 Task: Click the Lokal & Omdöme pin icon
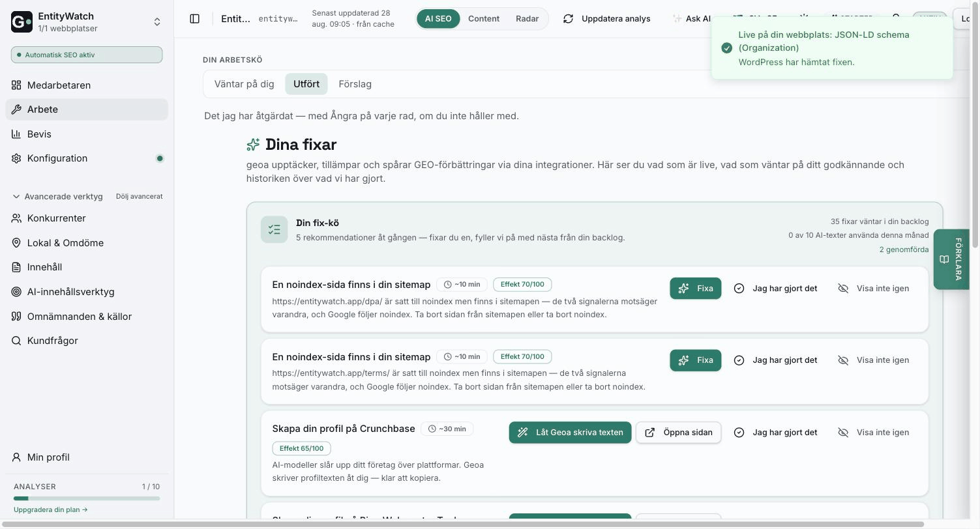click(x=16, y=243)
